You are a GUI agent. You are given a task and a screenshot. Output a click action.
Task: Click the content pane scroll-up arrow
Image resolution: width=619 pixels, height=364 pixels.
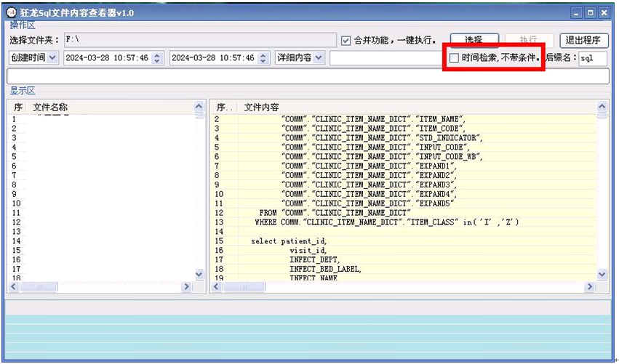602,107
